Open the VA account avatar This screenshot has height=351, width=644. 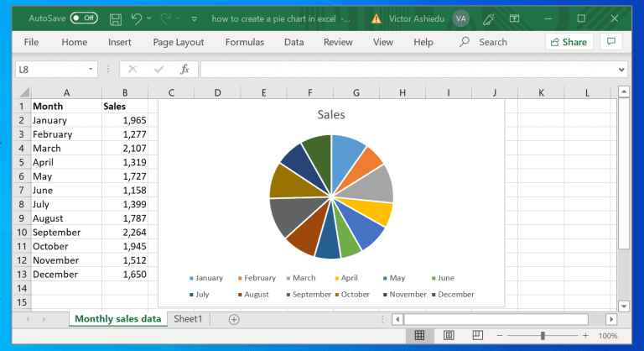(461, 18)
